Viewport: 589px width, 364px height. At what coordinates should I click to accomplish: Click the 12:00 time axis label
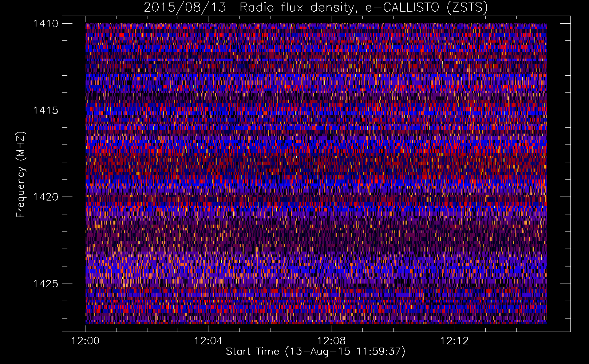point(86,341)
